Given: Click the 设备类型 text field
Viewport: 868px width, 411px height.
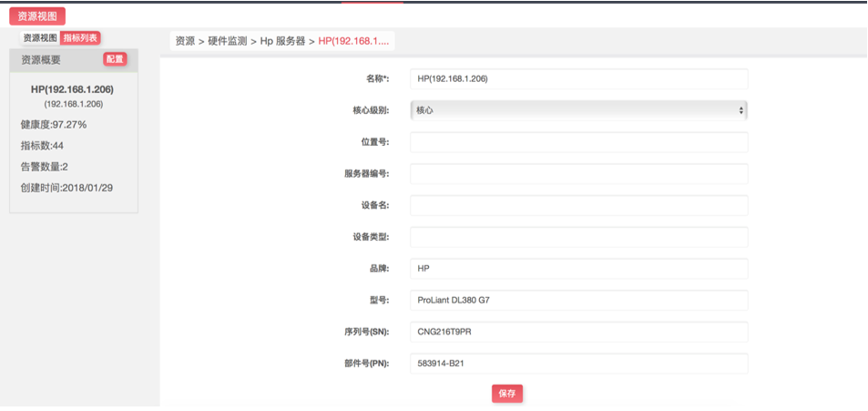Looking at the screenshot, I should click(578, 237).
